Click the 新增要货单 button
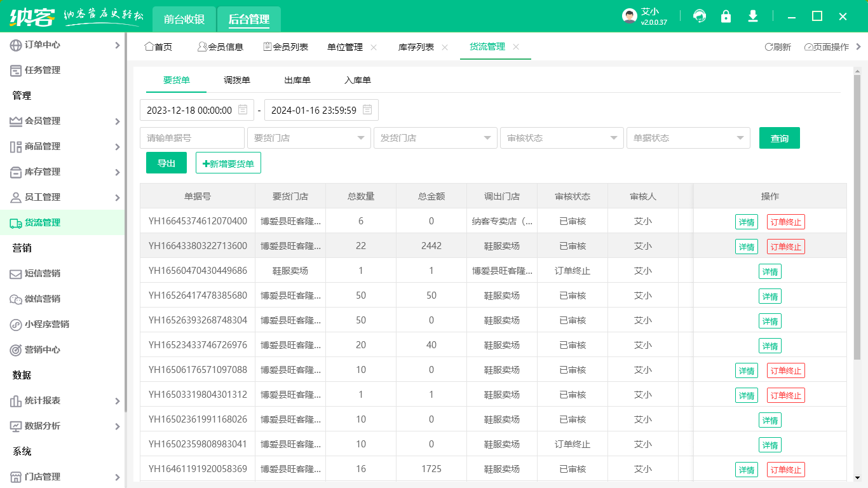868x488 pixels. 228,163
